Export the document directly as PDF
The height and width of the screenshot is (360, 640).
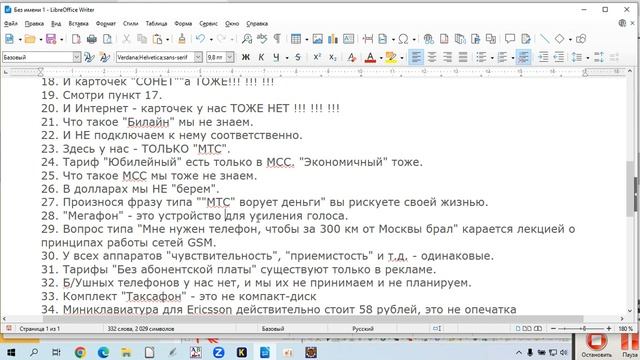tap(76, 39)
